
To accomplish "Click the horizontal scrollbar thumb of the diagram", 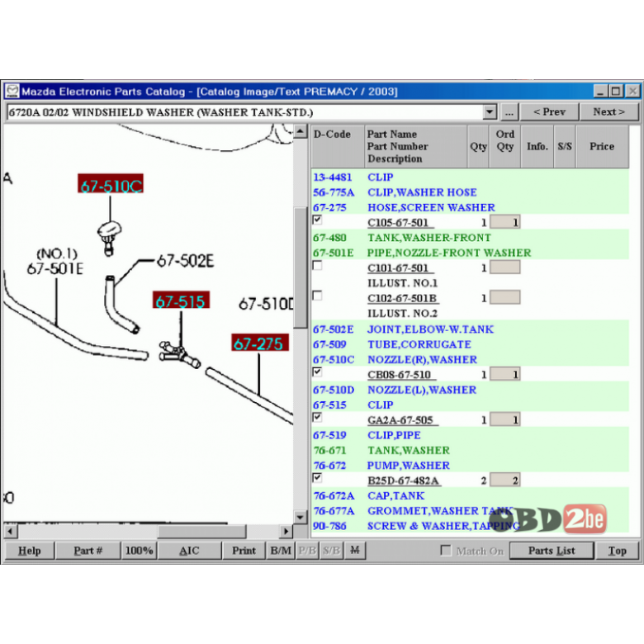I will point(201,532).
